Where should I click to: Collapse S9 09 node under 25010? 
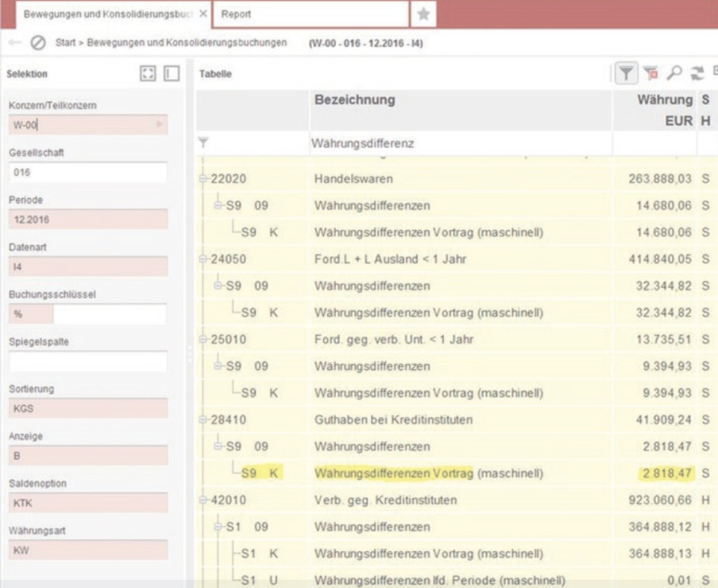pos(219,366)
